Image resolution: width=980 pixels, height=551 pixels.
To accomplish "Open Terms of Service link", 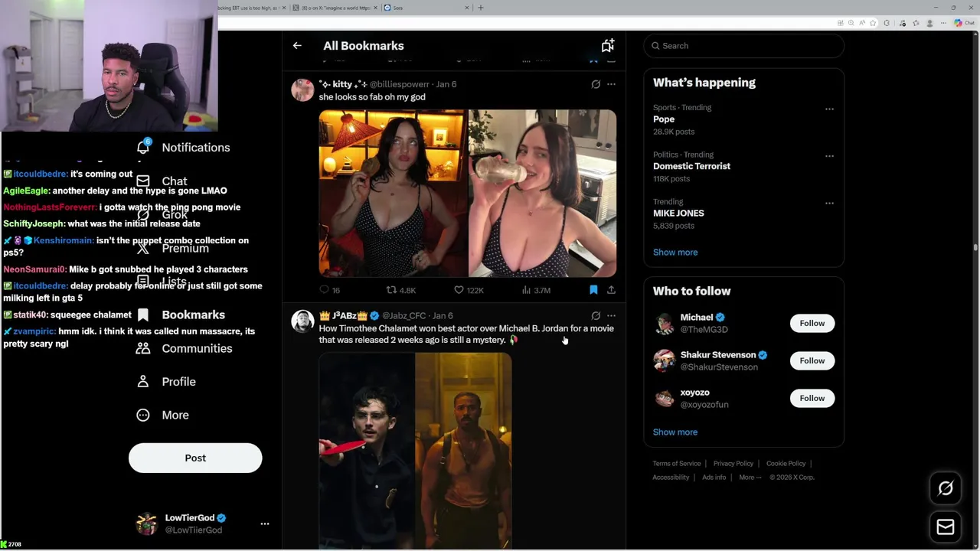I will [677, 464].
